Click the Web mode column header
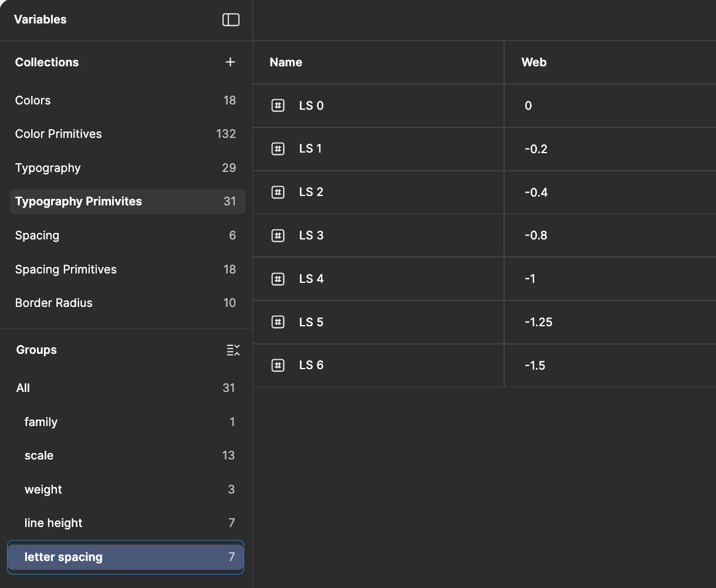Image resolution: width=716 pixels, height=588 pixels. pos(534,62)
